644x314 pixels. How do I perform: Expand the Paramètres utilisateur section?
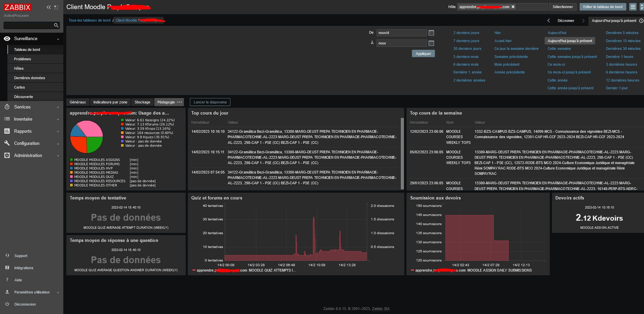click(x=32, y=292)
